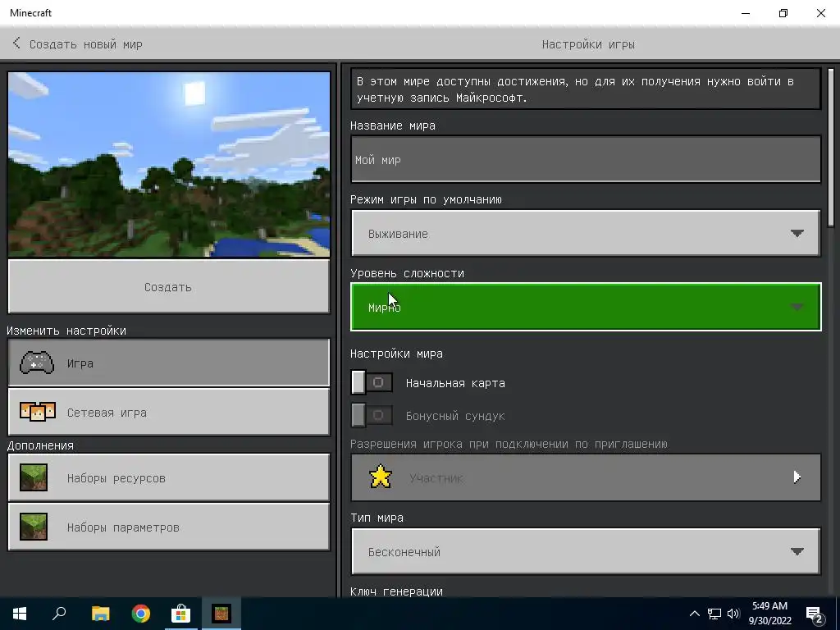Open taskbar search magnifier
Screen dimensions: 840x630
pyautogui.click(x=59, y=614)
